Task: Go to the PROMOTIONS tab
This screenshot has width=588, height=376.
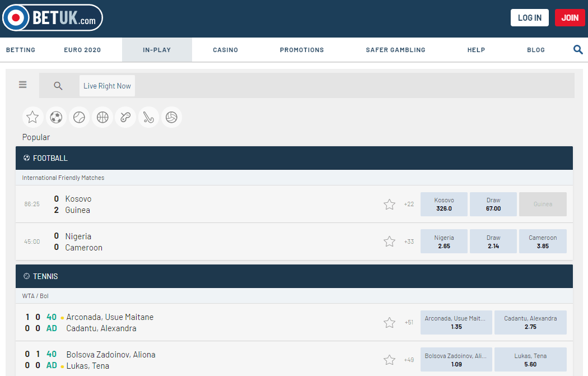Action: [302, 50]
